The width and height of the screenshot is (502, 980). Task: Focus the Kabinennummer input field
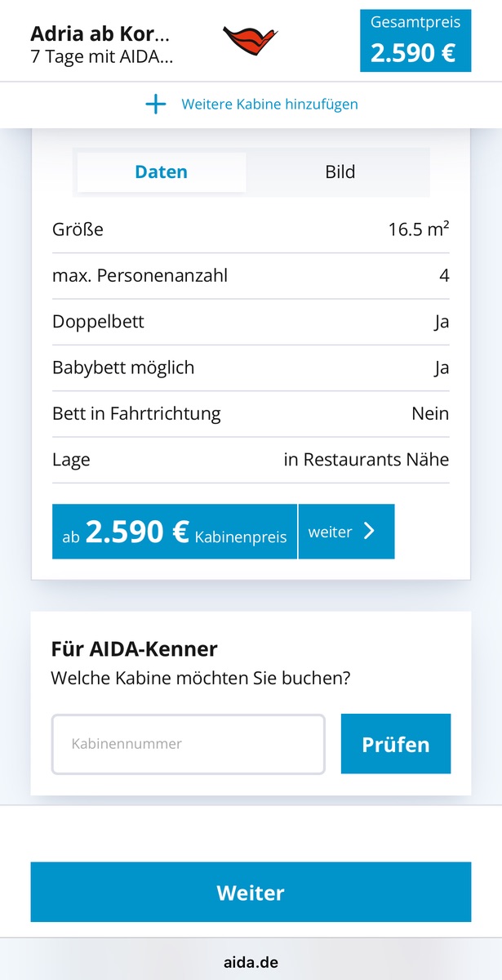click(189, 744)
